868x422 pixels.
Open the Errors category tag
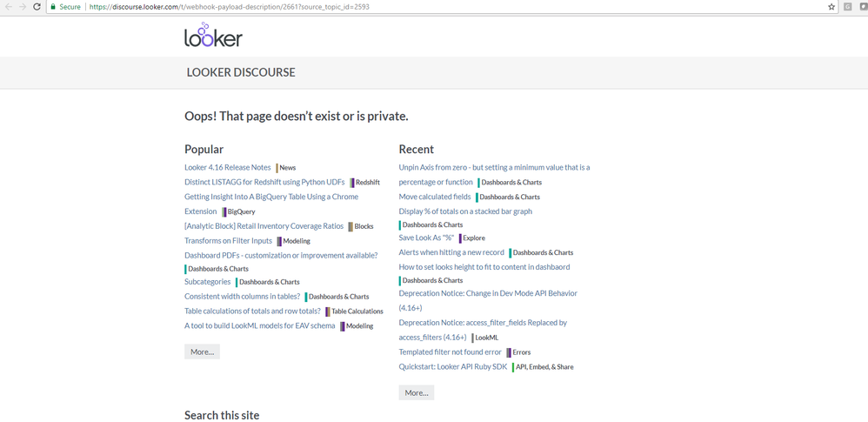pyautogui.click(x=519, y=352)
